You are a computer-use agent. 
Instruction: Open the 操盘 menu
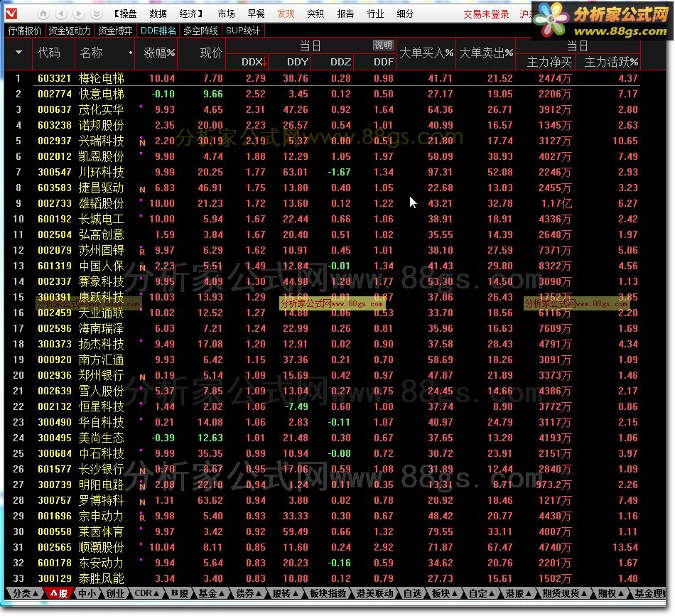point(126,13)
